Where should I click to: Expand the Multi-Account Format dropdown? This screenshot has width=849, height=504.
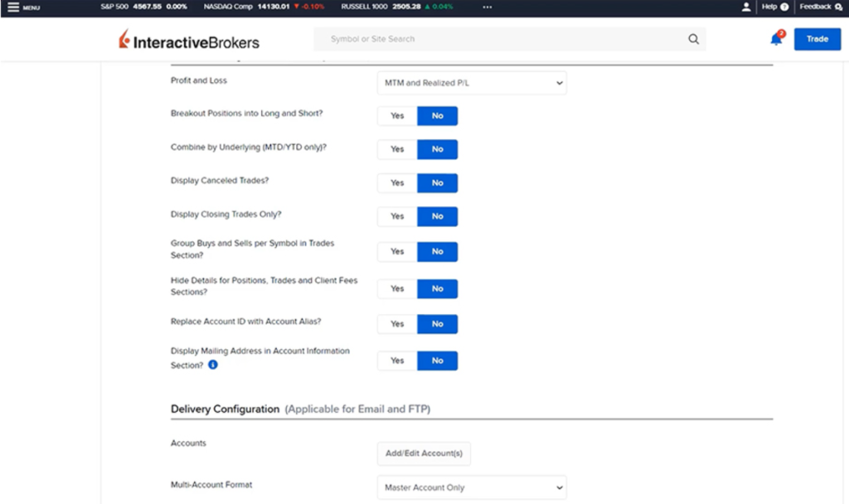tap(472, 487)
